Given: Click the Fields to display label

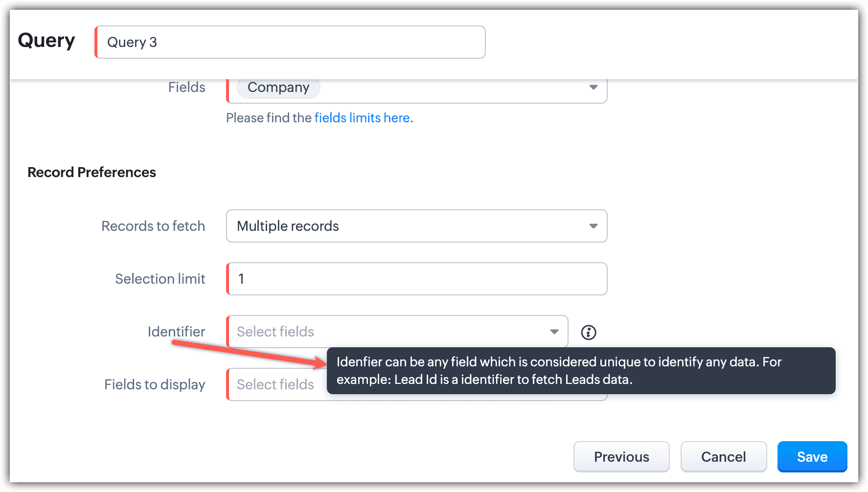Looking at the screenshot, I should tap(155, 384).
